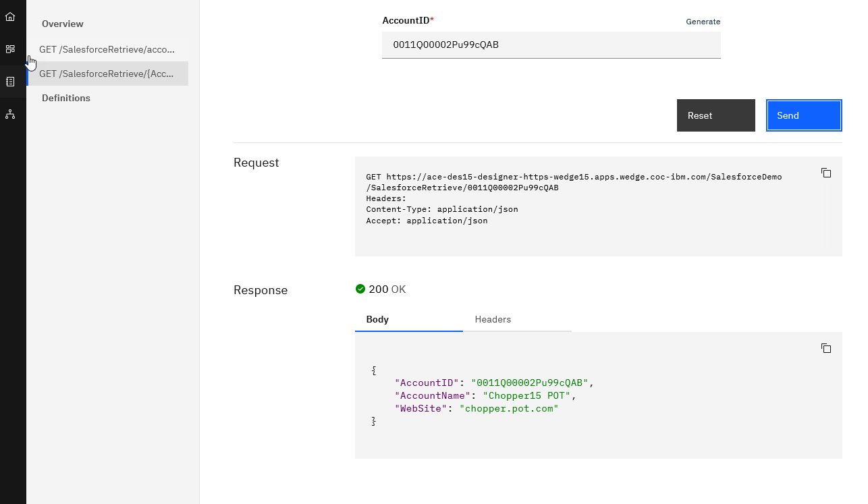Click the request URL text in Request box

(x=574, y=177)
